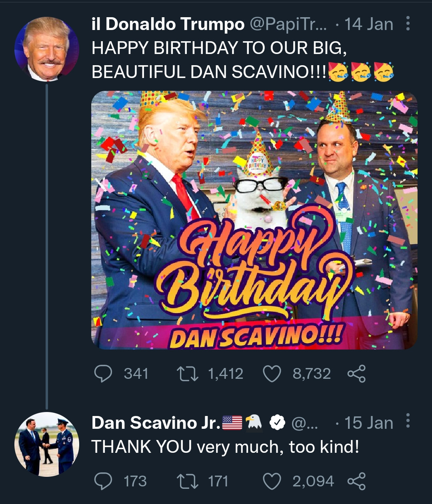The height and width of the screenshot is (504, 432).
Task: Like the tweet with 8,732 likes
Action: (x=272, y=374)
